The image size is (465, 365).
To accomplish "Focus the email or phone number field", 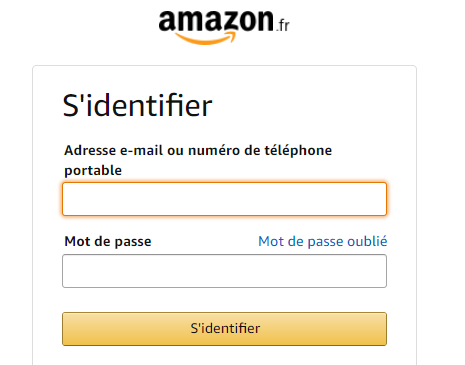I will (224, 199).
